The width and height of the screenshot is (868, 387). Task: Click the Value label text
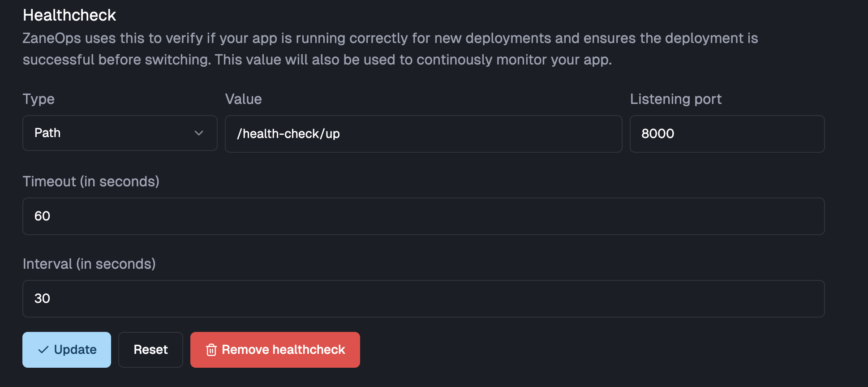(243, 99)
